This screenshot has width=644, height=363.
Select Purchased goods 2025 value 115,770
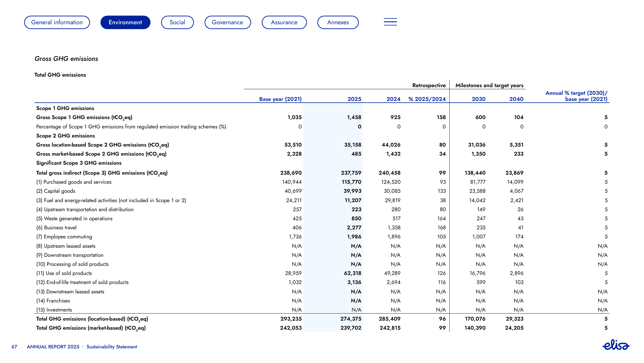351,182
